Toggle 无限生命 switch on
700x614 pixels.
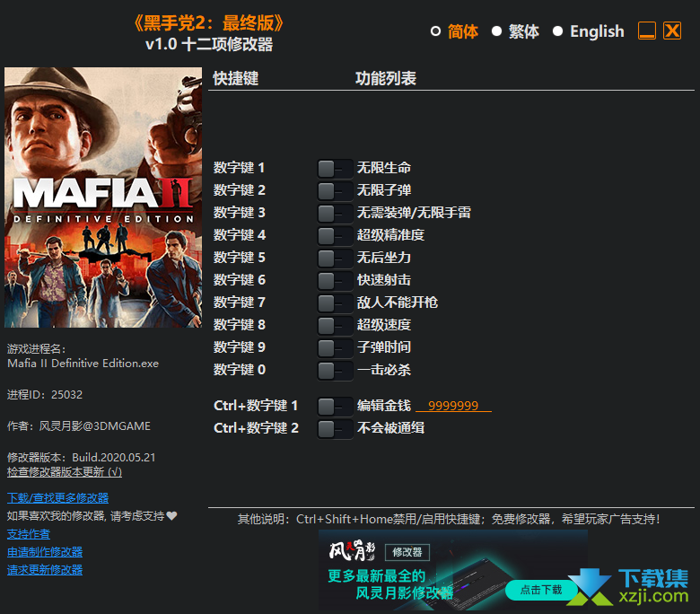335,169
